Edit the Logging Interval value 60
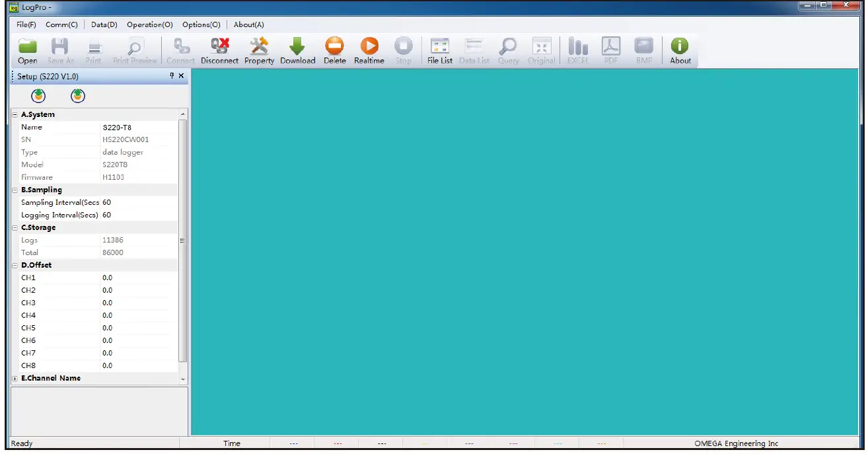868x454 pixels. coord(139,215)
